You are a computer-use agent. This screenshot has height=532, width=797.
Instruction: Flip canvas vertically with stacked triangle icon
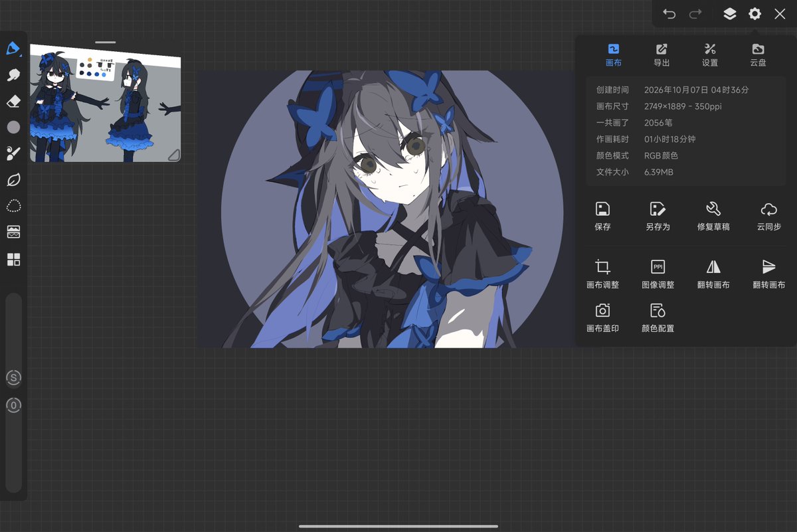[768, 274]
